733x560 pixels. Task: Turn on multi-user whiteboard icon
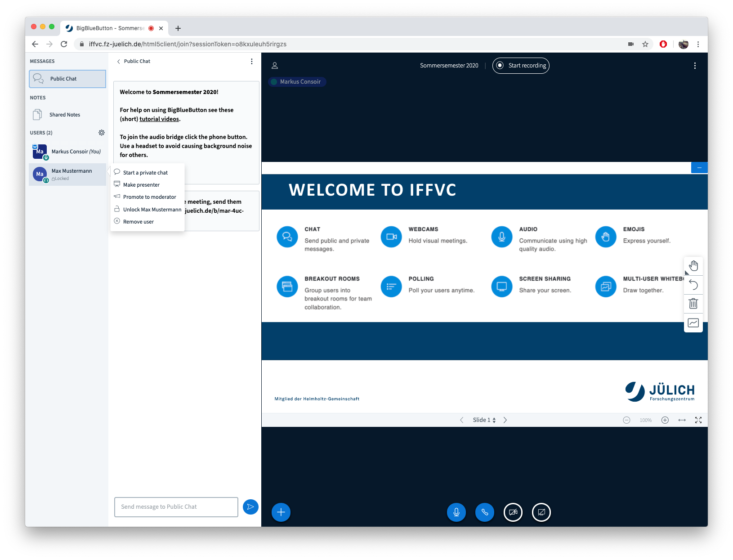tap(693, 323)
